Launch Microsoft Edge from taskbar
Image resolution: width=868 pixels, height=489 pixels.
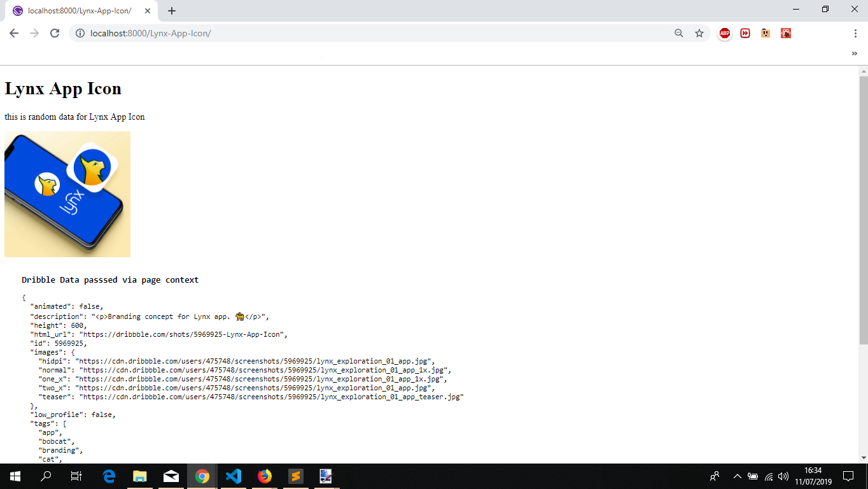click(x=109, y=476)
